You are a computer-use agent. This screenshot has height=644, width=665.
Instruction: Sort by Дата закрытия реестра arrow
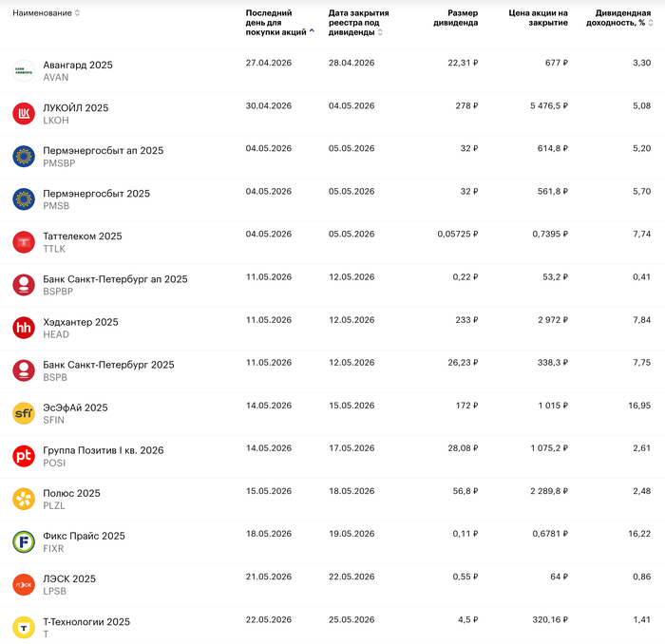380,32
